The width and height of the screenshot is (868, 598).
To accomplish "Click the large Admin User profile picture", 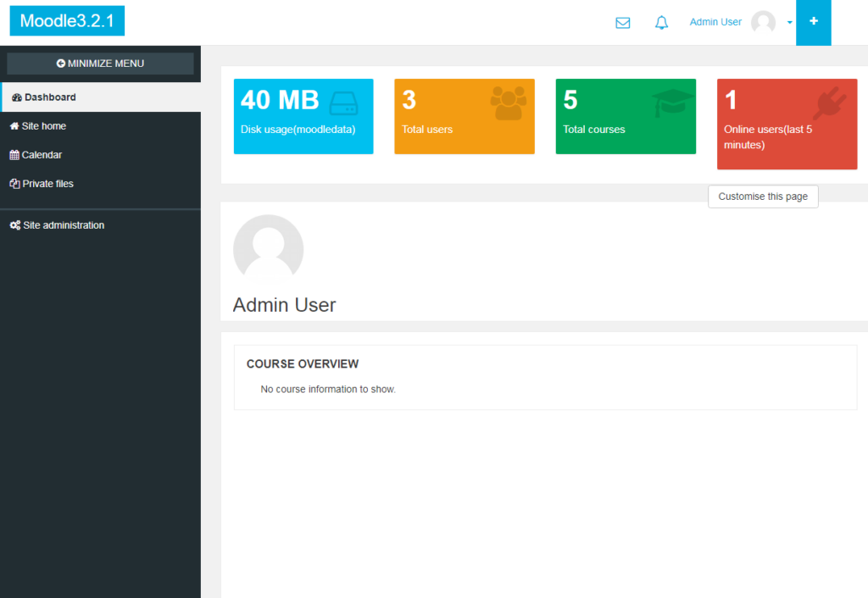I will click(x=268, y=249).
